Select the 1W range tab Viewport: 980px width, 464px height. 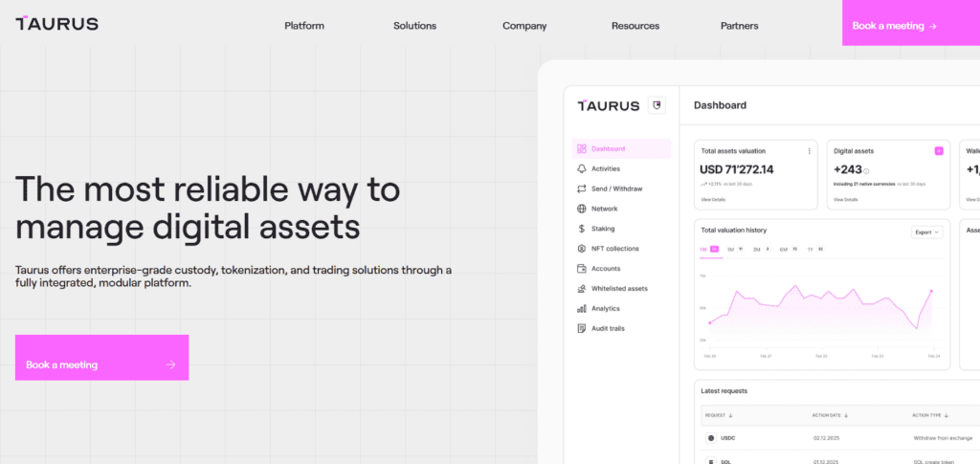pyautogui.click(x=709, y=249)
